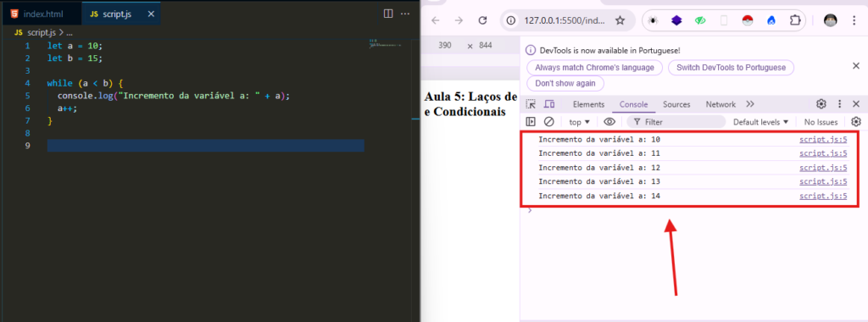Click Always match Chrome's language
Image resolution: width=868 pixels, height=322 pixels.
click(594, 68)
